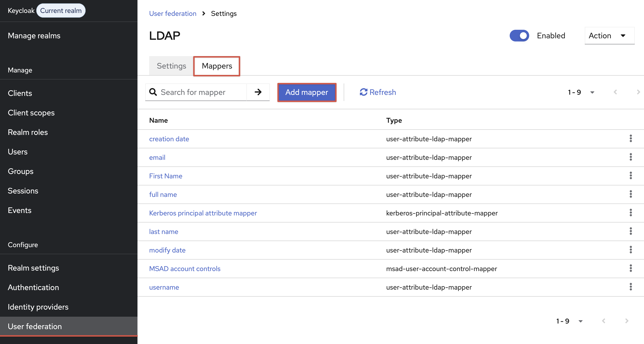Click the Settings breadcrumb text
Viewport: 644px width, 344px height.
coord(224,13)
